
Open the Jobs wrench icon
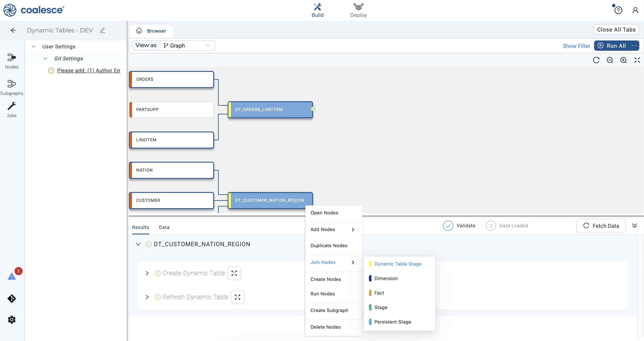click(12, 106)
